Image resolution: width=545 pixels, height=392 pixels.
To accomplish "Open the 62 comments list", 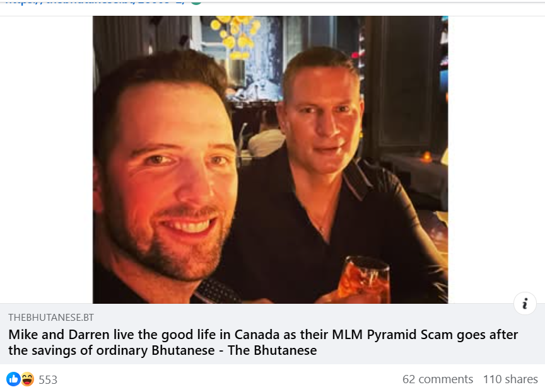I will coord(438,379).
